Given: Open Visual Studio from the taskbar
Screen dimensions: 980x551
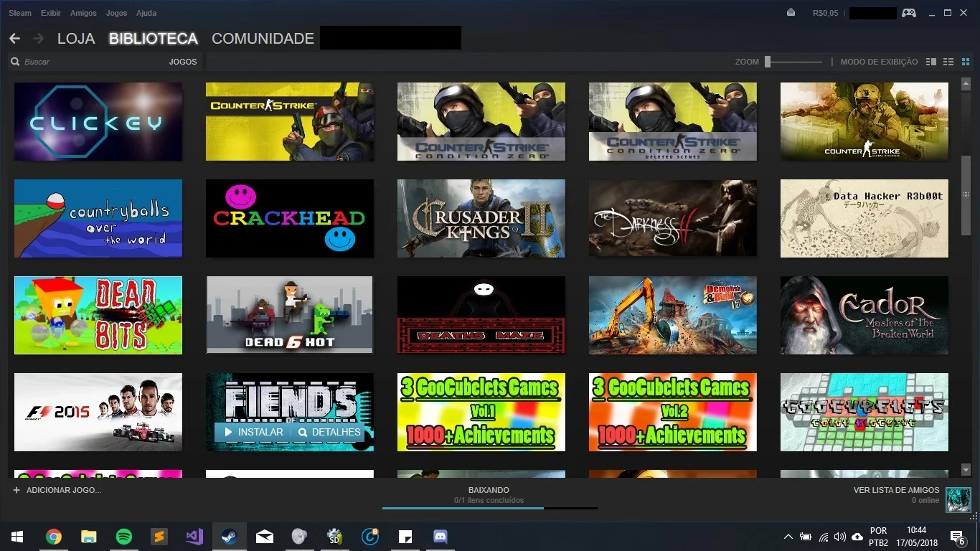Looking at the screenshot, I should (x=194, y=537).
